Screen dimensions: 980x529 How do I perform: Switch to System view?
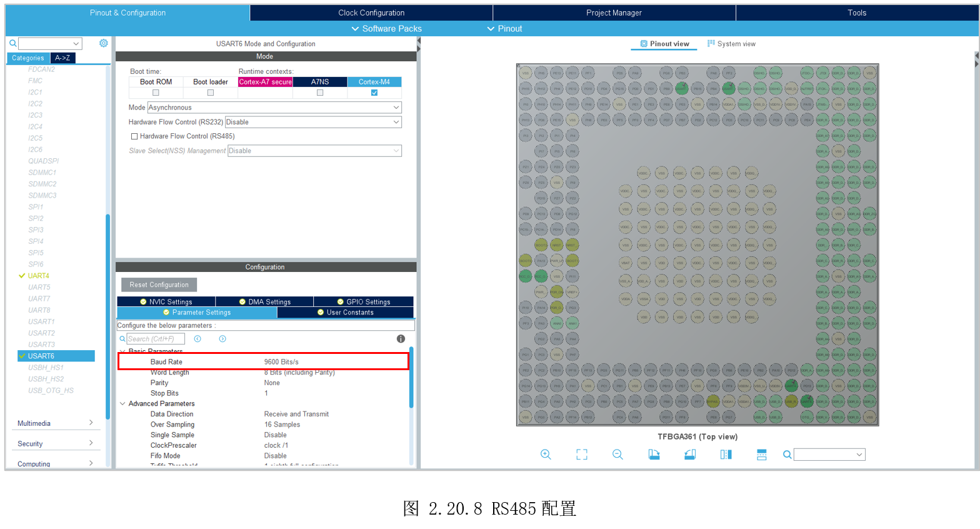731,44
